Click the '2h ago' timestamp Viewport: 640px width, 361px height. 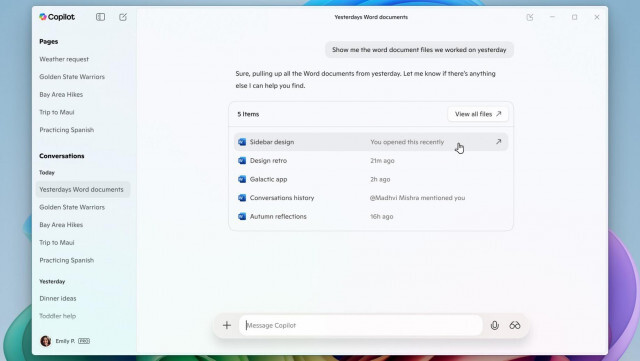[380, 179]
